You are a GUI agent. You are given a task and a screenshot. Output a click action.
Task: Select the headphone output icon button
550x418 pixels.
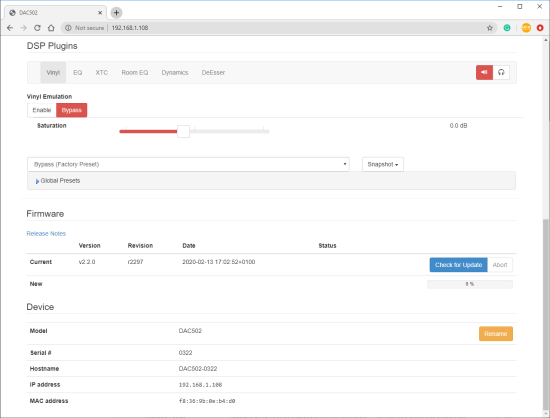pos(501,72)
